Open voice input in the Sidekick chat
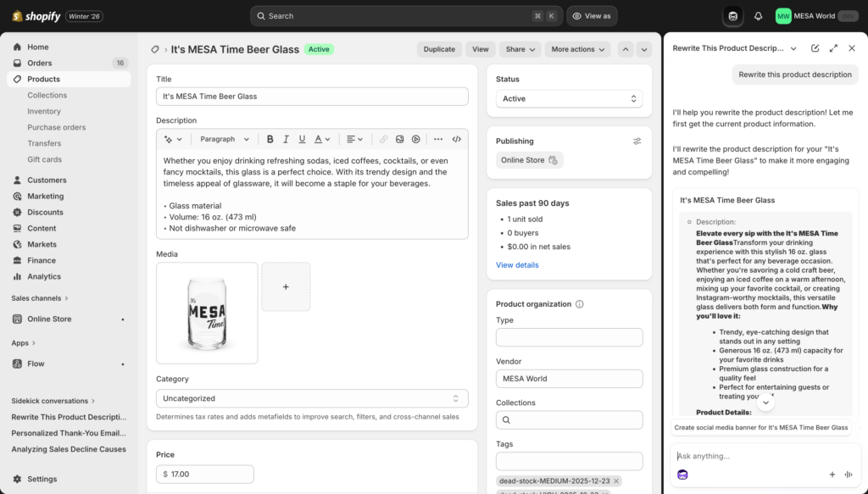 tap(850, 475)
